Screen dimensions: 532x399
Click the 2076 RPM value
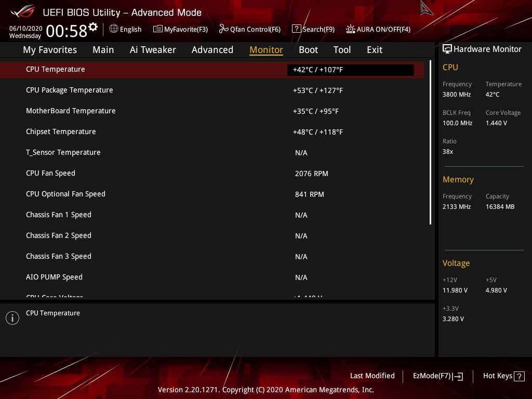[312, 174]
